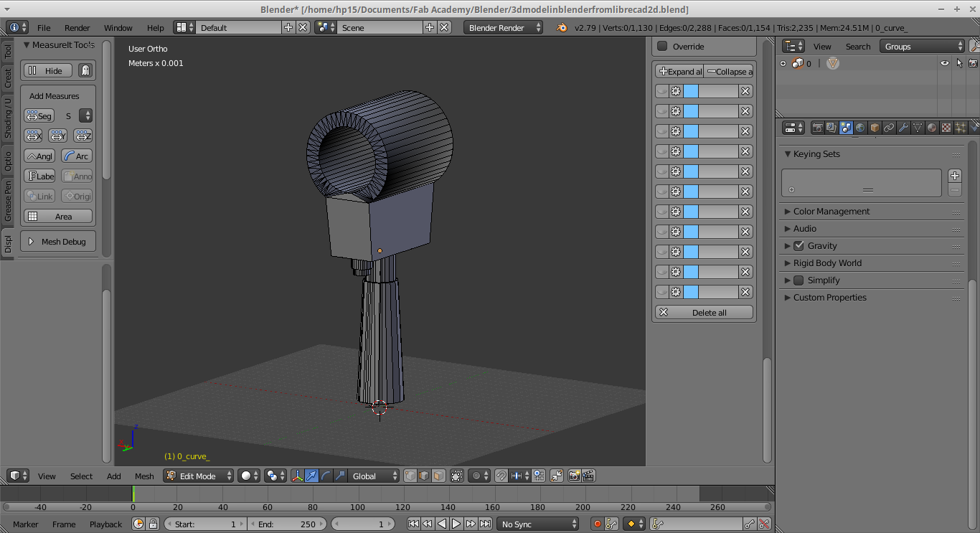Open Texture properties checker tab

click(x=946, y=128)
